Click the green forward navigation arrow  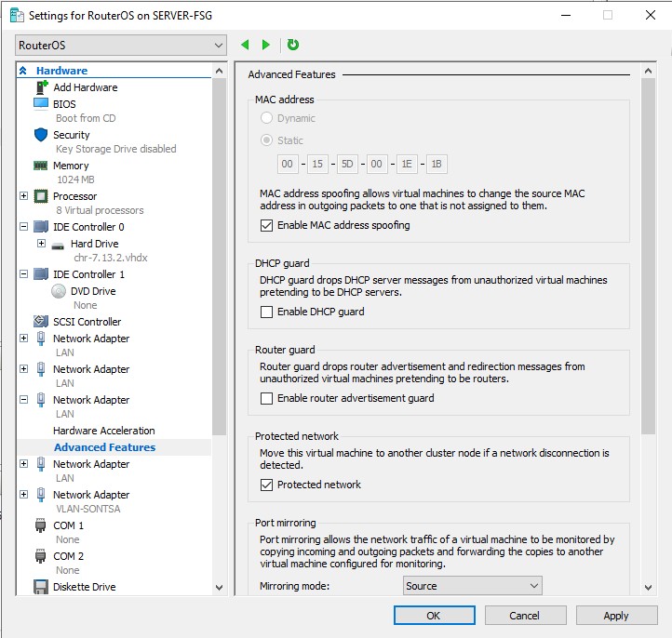tap(265, 45)
